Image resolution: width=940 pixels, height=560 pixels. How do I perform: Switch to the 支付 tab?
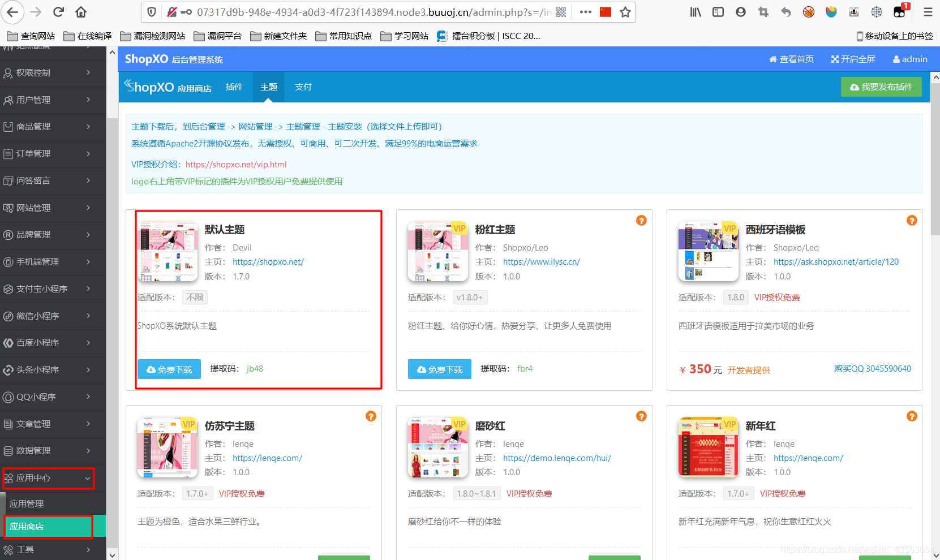coord(303,87)
